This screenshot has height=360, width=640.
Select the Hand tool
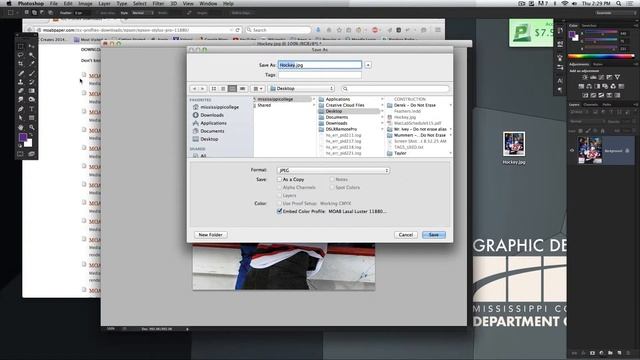[x=21, y=127]
